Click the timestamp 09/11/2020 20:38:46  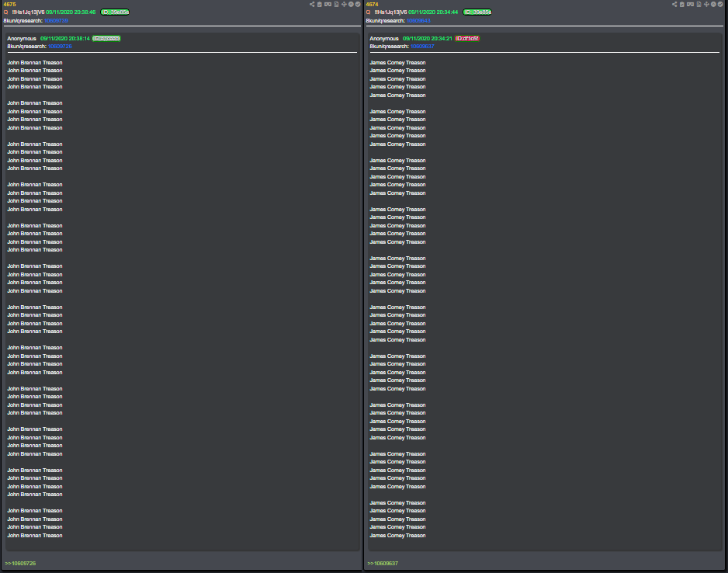pos(71,12)
